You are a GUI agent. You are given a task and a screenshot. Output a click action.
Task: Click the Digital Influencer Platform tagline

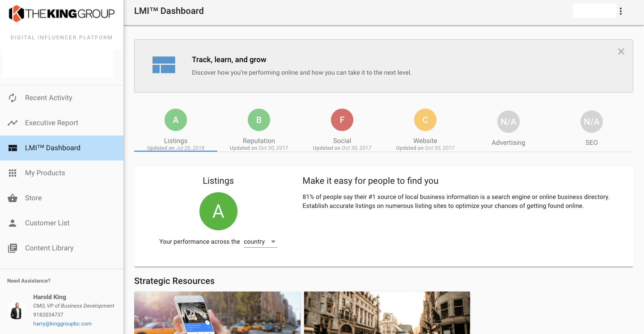(62, 38)
